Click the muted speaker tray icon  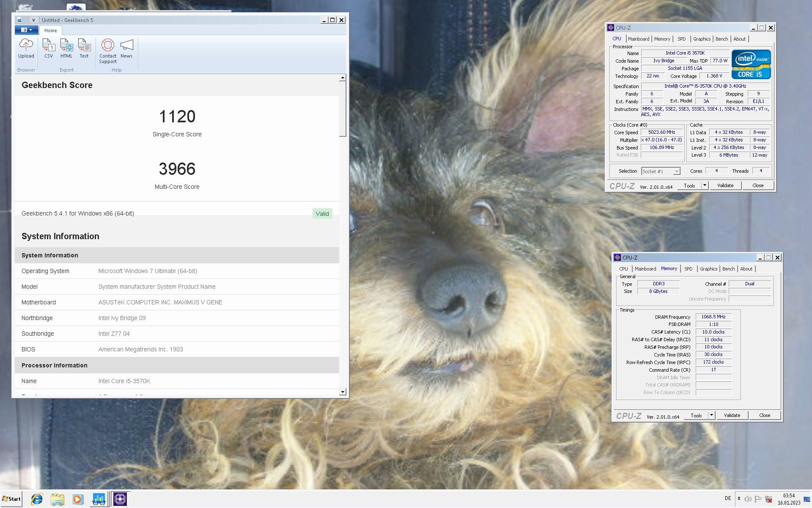[748, 499]
